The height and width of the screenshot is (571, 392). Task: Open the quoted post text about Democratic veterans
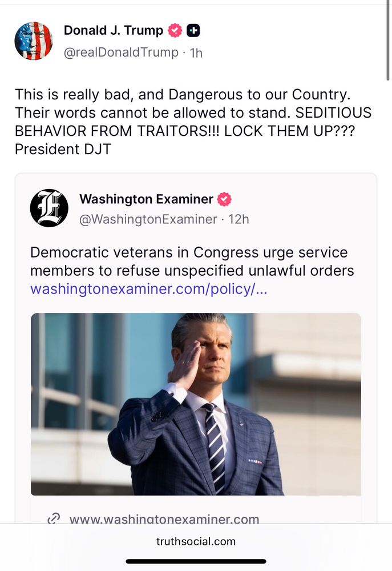click(x=188, y=261)
